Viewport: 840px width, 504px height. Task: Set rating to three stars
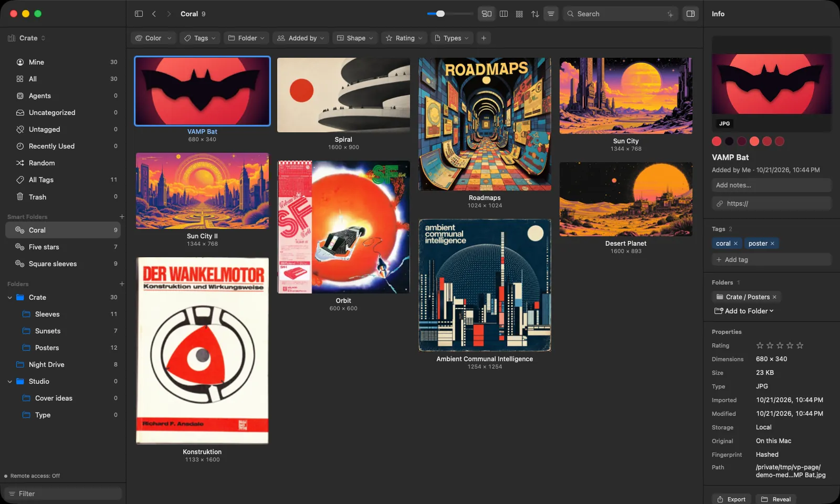coord(780,345)
